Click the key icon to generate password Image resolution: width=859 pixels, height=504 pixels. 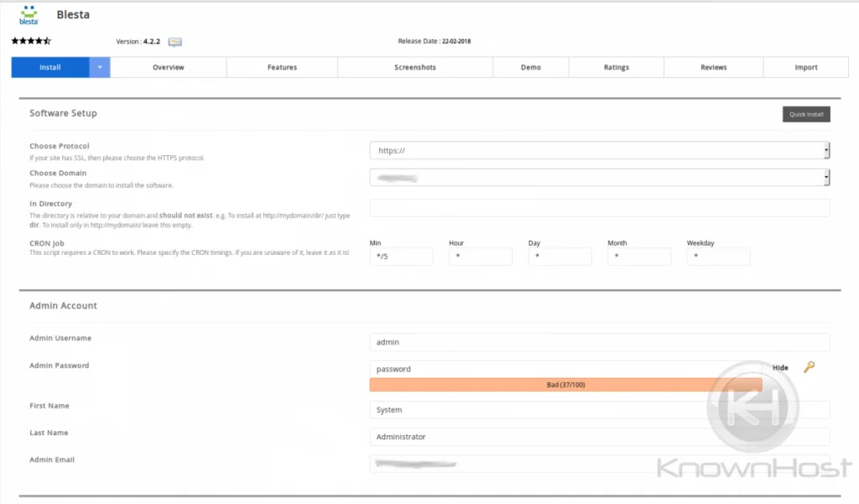[x=810, y=367]
